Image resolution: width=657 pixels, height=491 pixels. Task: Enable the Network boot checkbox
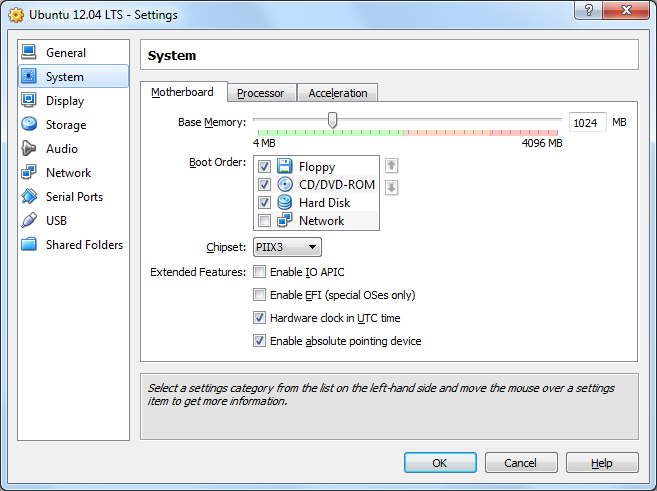coord(264,220)
